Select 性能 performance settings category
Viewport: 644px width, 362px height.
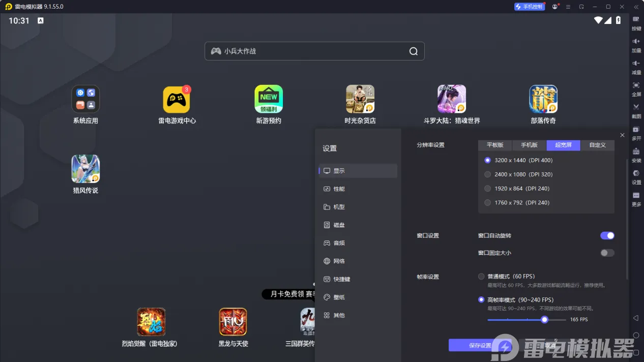358,189
